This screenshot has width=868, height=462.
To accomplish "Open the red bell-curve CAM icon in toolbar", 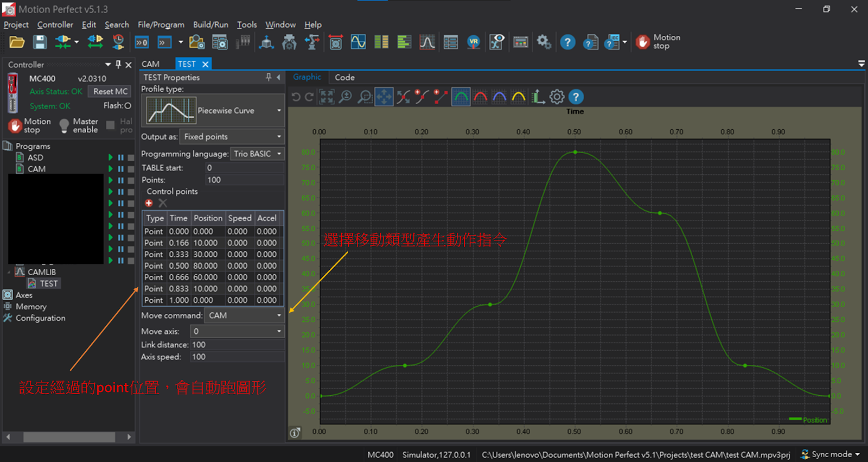I will [427, 42].
